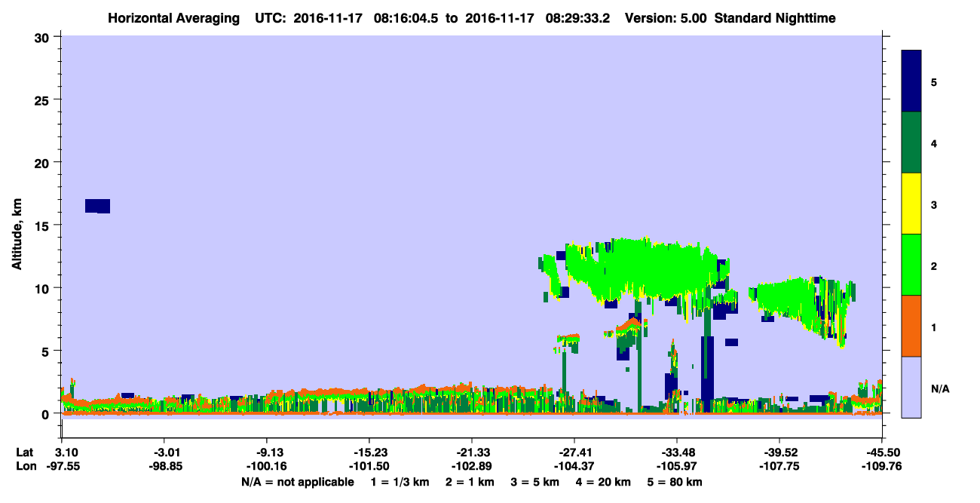980x503 pixels.
Task: Click the 'Lon' axis row label
Action: tap(26, 466)
